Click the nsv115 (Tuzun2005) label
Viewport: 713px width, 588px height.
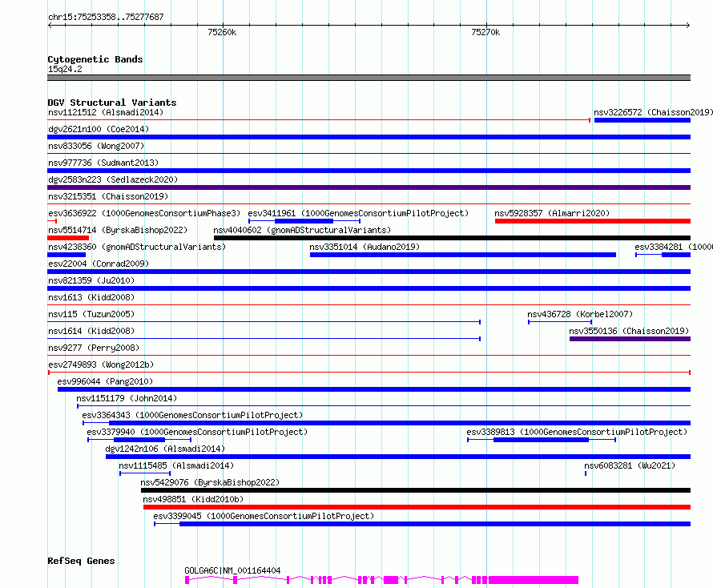click(91, 314)
